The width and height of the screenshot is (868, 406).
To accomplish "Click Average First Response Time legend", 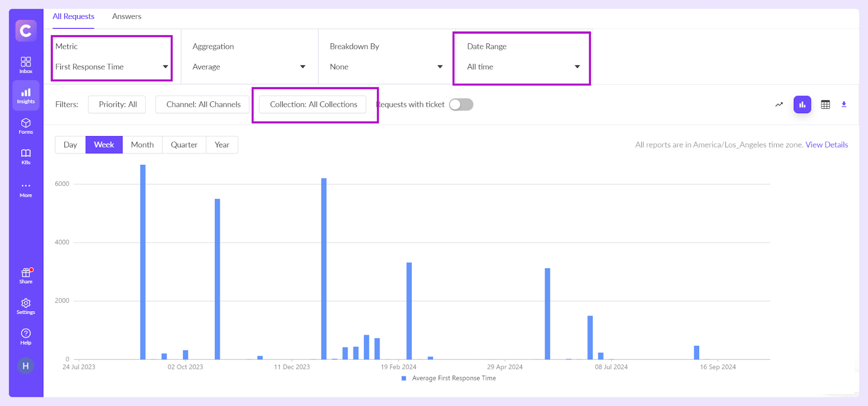I will (449, 378).
